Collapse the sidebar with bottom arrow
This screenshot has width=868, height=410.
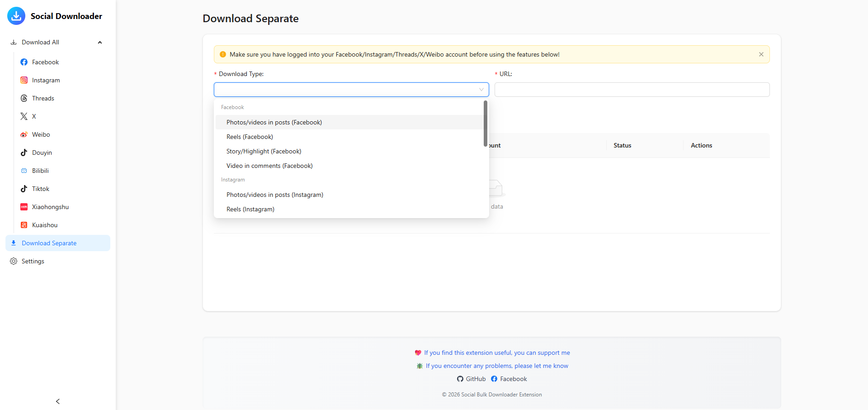click(58, 401)
